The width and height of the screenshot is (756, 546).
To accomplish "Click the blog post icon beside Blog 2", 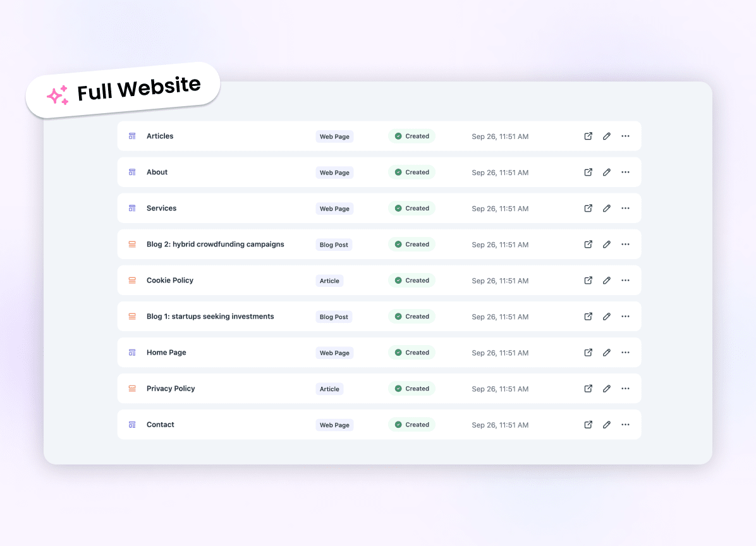I will 132,245.
